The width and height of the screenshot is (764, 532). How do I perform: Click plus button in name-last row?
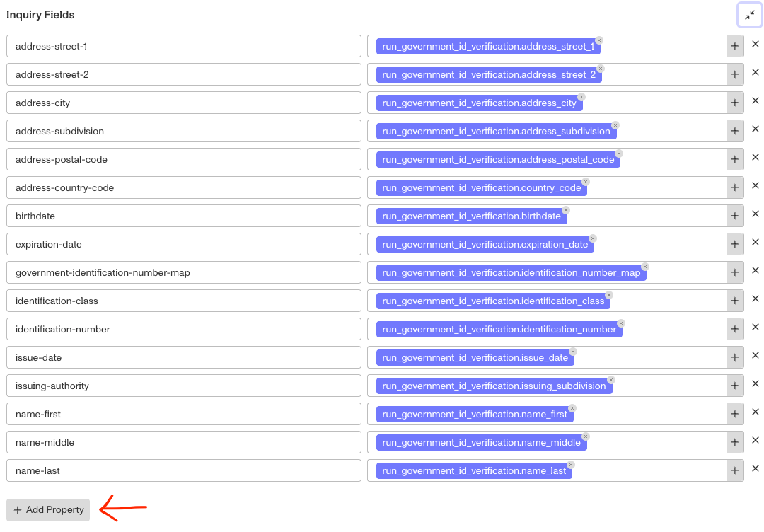coord(735,470)
